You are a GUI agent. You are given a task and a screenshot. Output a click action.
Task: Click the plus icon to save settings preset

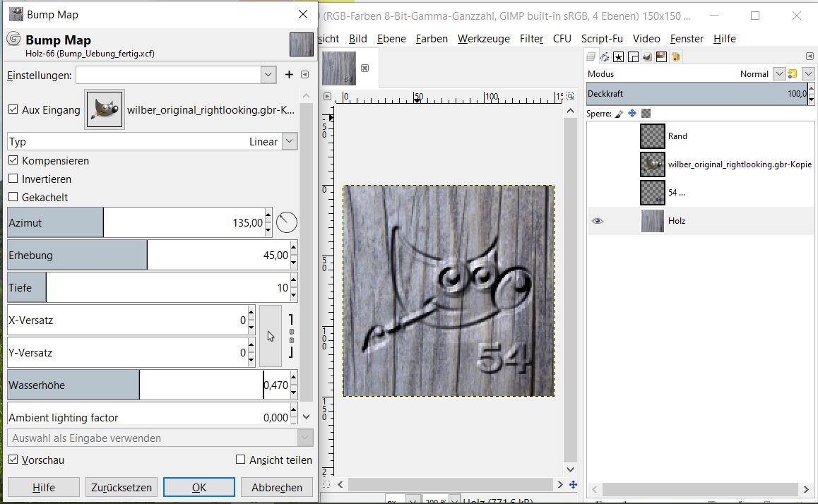pyautogui.click(x=288, y=75)
